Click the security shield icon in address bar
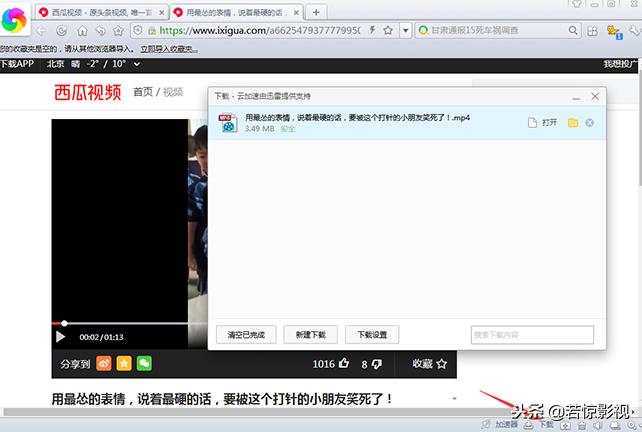This screenshot has width=642, height=432. coord(138,30)
